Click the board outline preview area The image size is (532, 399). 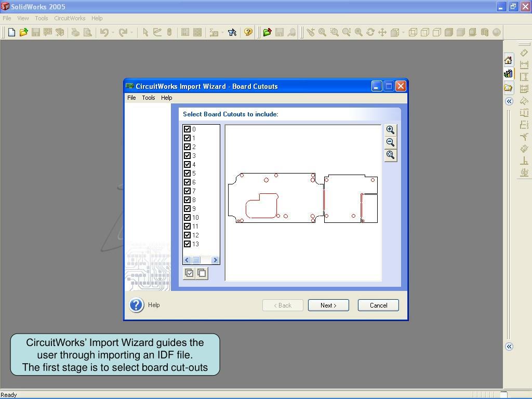pyautogui.click(x=303, y=203)
